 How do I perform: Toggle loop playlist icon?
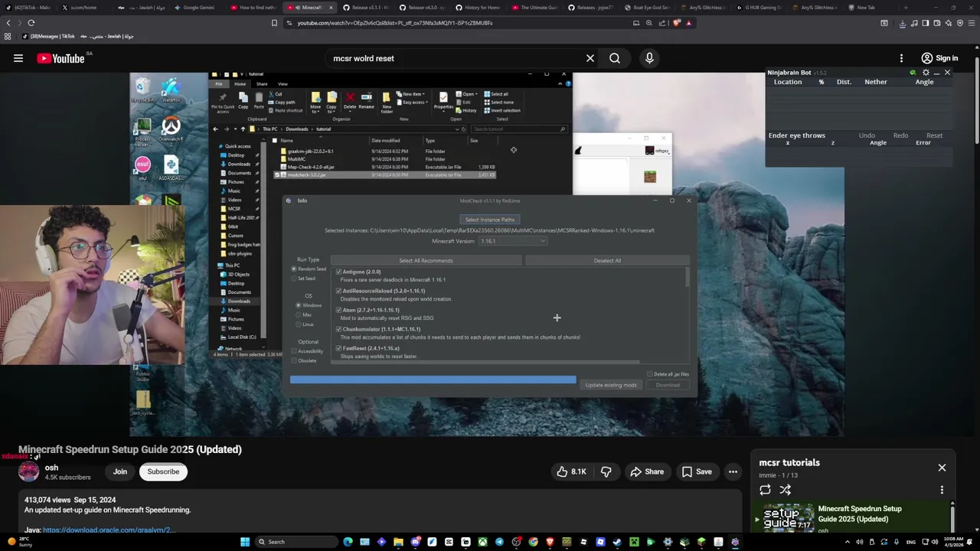765,490
